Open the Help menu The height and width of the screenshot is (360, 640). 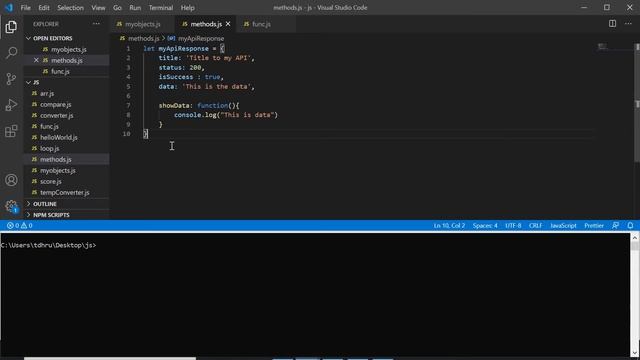187,8
